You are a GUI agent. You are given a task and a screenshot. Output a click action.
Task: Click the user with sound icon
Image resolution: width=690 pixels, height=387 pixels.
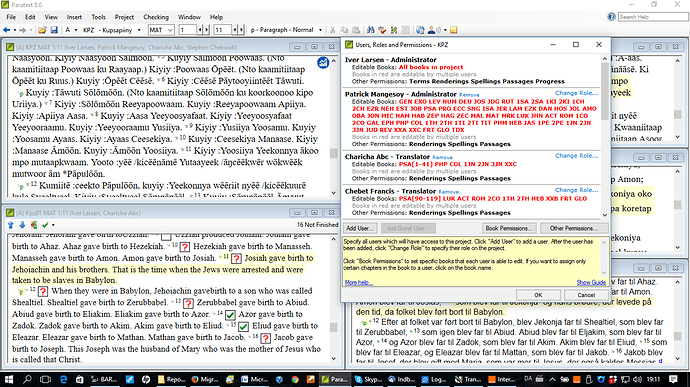point(434,30)
